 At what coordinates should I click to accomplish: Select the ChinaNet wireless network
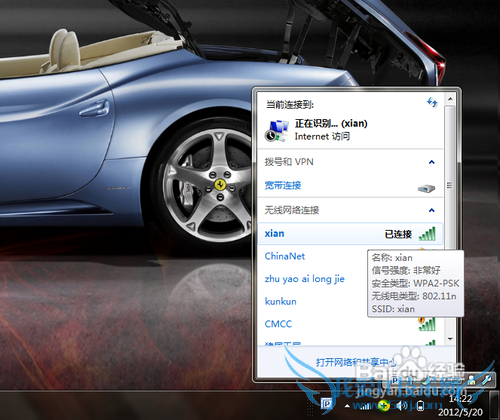(x=285, y=256)
